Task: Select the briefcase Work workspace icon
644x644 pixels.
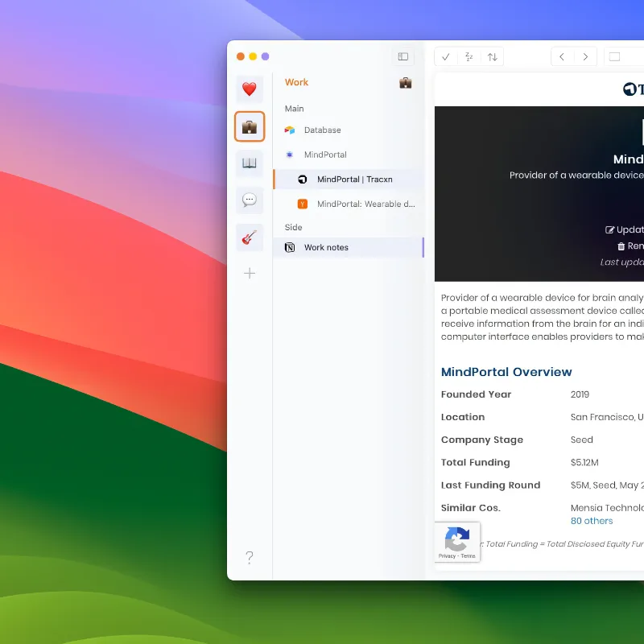Action: coord(250,127)
